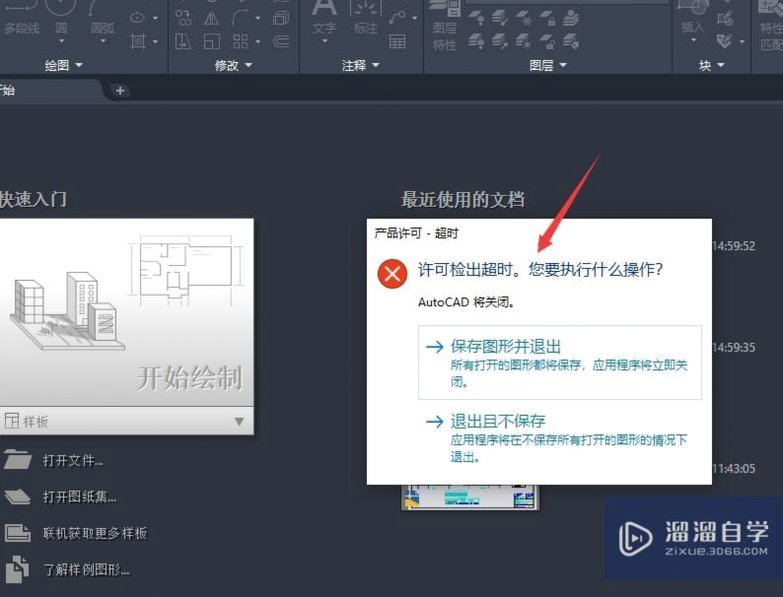
Task: Click the Mirror tool icon
Action: point(211,19)
